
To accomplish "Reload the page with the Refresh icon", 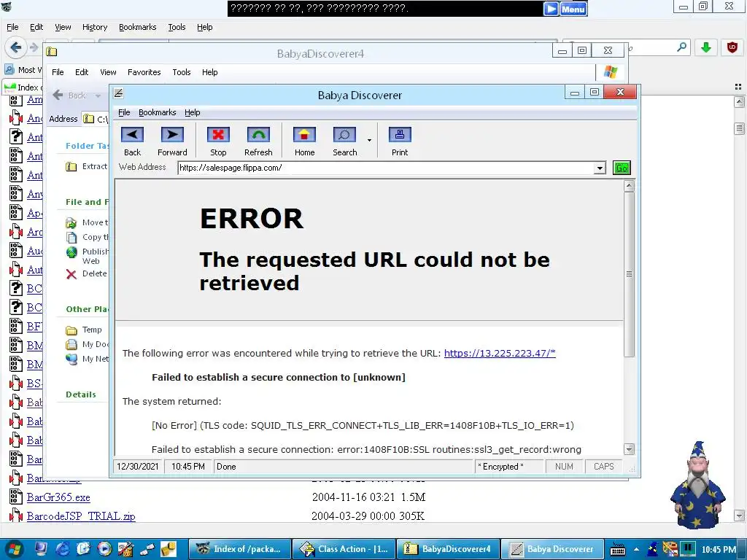I will tap(258, 135).
